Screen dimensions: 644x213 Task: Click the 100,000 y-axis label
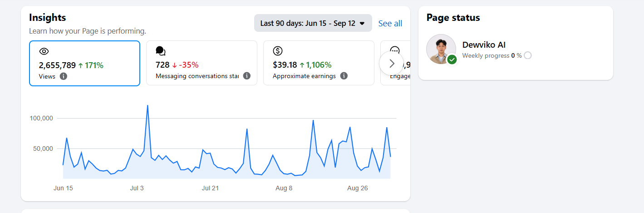click(41, 118)
